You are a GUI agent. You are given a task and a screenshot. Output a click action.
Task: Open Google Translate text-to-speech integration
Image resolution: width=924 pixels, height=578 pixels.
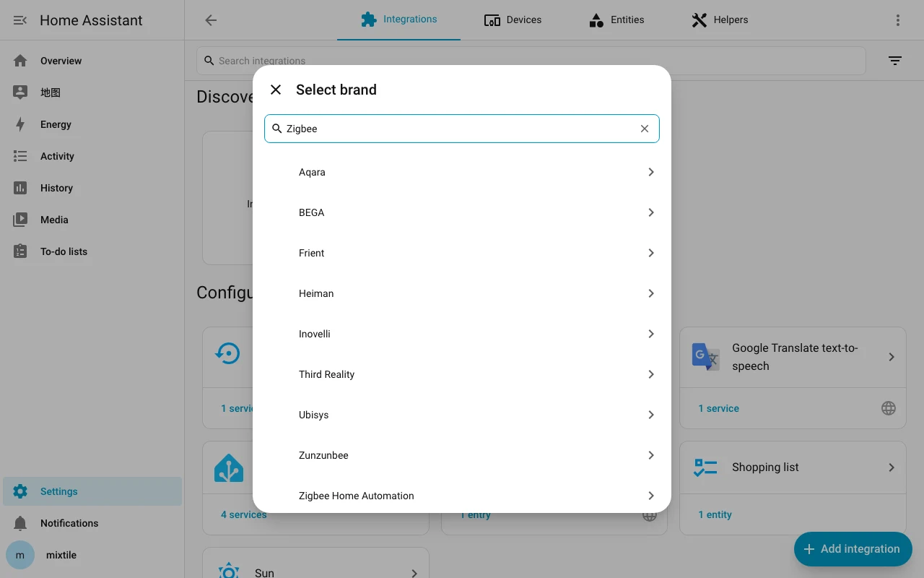pyautogui.click(x=793, y=357)
